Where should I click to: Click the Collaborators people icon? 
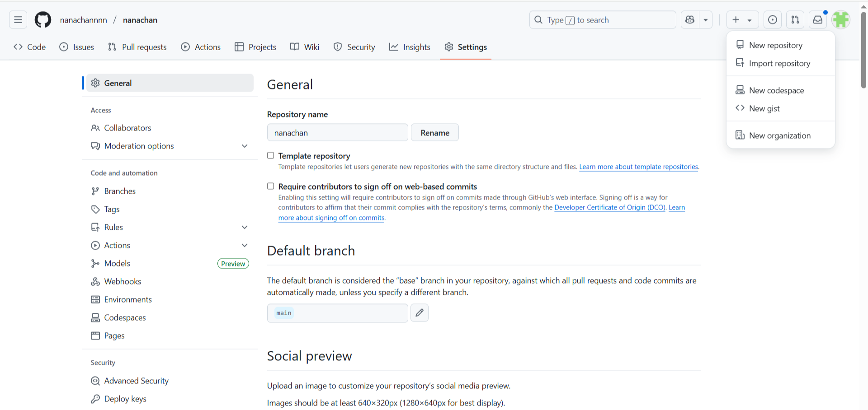(95, 128)
